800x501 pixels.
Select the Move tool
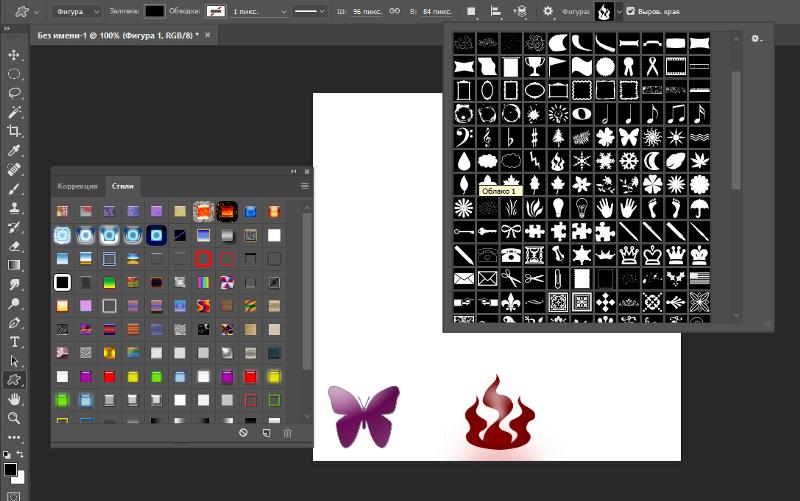coord(14,55)
